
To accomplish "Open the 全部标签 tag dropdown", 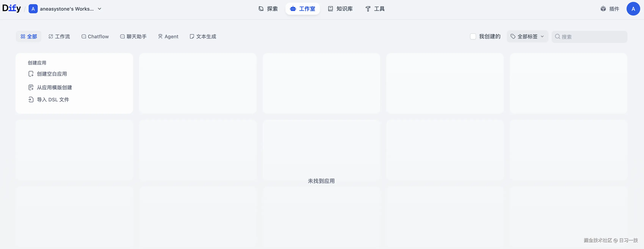I will (x=527, y=37).
